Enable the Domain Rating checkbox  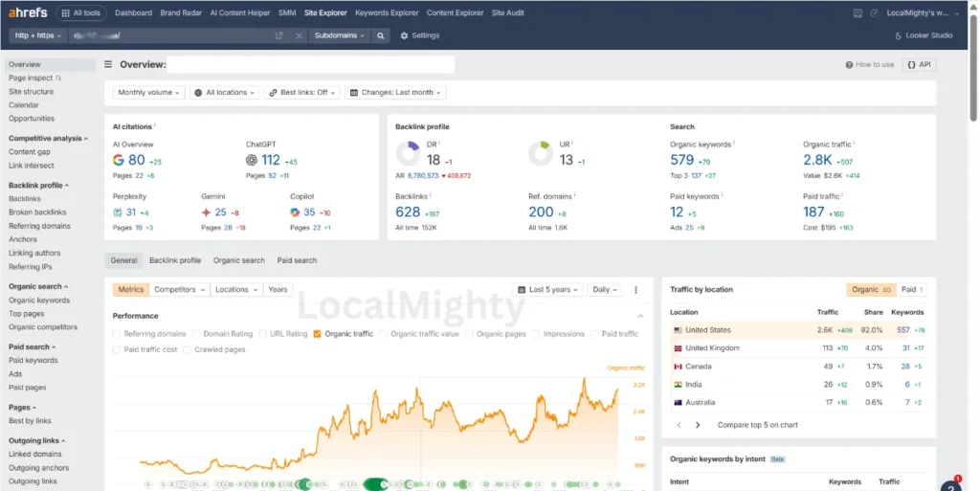point(195,334)
